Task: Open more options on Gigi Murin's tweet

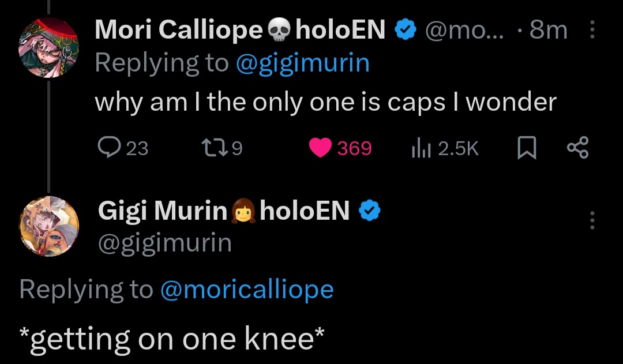Action: (x=592, y=220)
